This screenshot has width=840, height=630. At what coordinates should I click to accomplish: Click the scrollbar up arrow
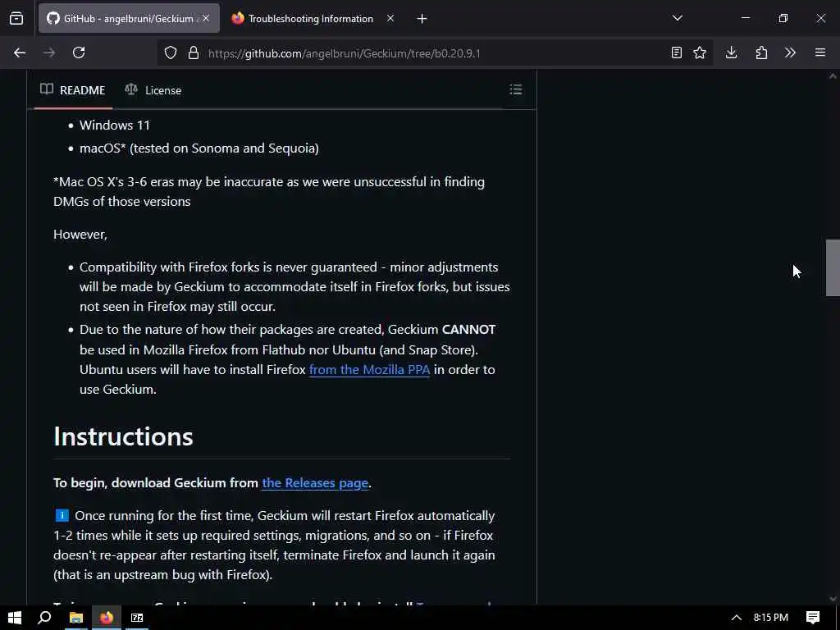point(833,76)
